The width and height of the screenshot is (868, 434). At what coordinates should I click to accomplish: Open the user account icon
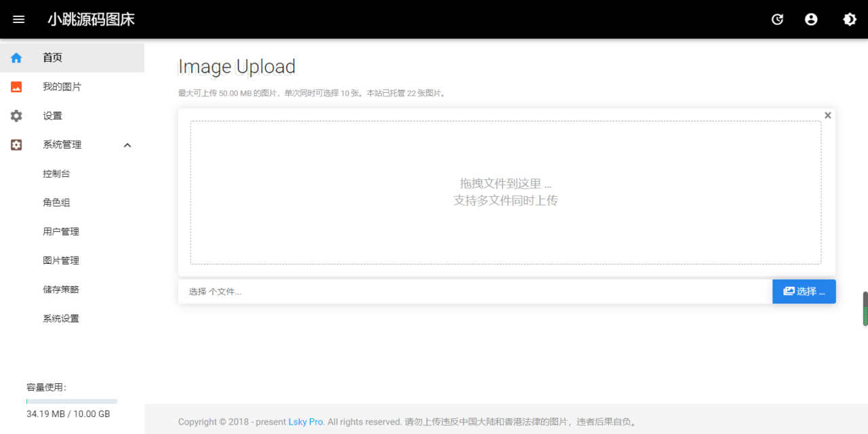click(x=811, y=19)
